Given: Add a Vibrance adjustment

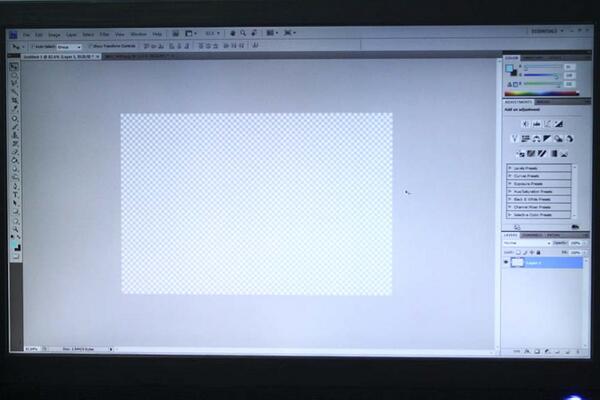Looking at the screenshot, I should click(515, 139).
